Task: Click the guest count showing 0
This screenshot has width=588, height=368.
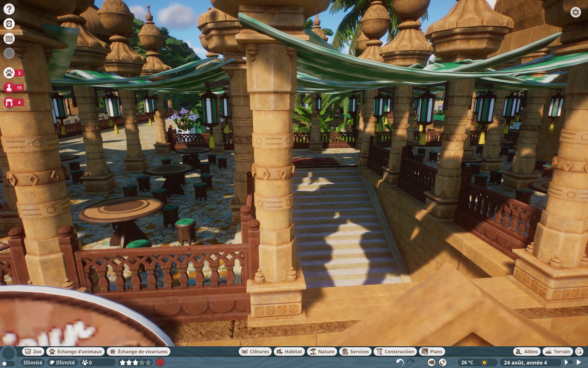Action: (x=97, y=362)
